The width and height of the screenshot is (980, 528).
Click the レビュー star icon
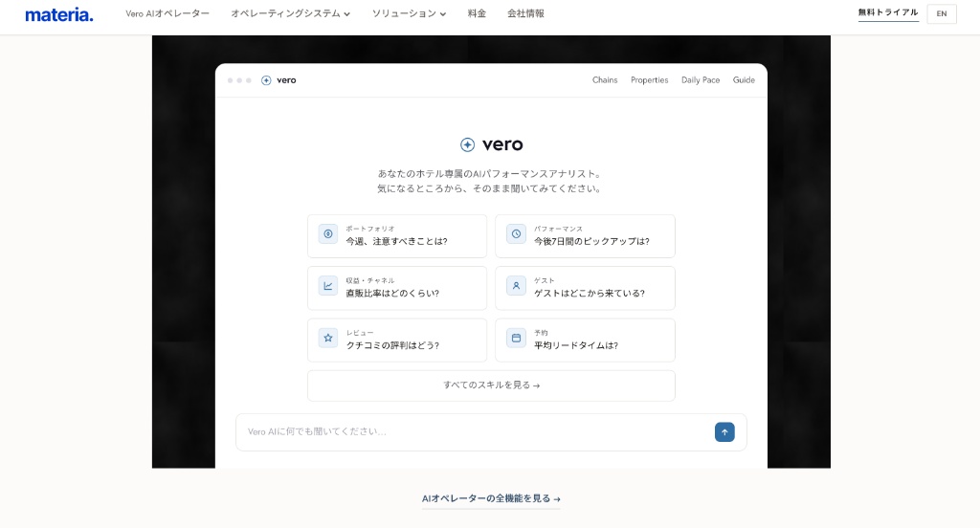coord(328,338)
